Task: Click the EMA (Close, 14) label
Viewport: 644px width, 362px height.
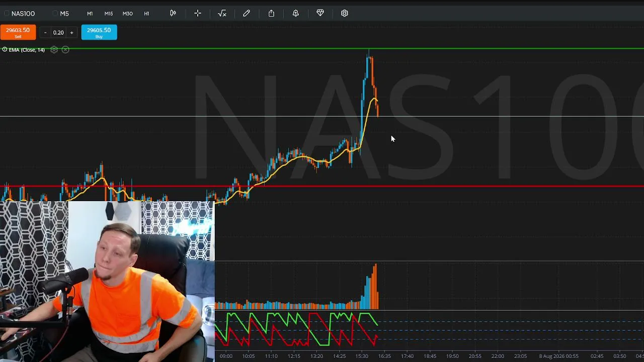Action: click(x=27, y=50)
